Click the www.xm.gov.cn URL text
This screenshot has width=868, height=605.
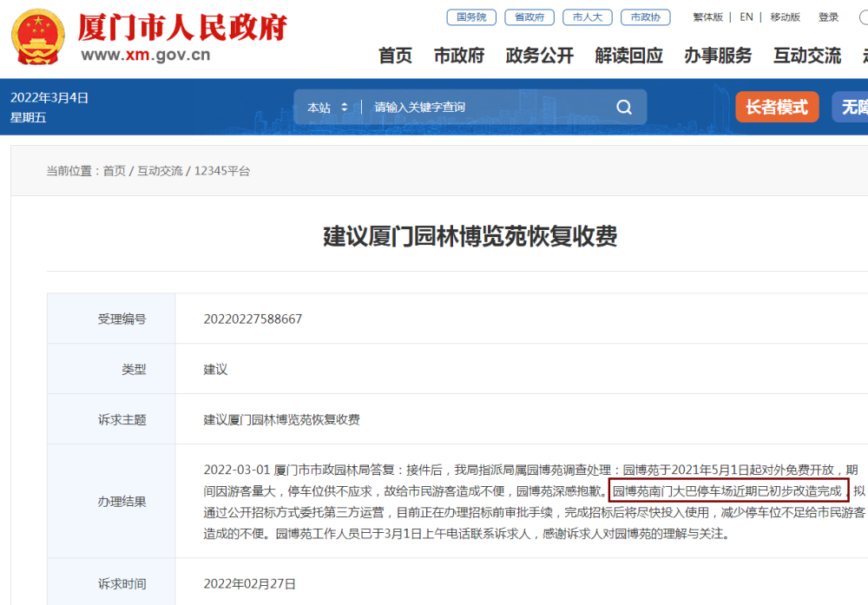pos(146,55)
